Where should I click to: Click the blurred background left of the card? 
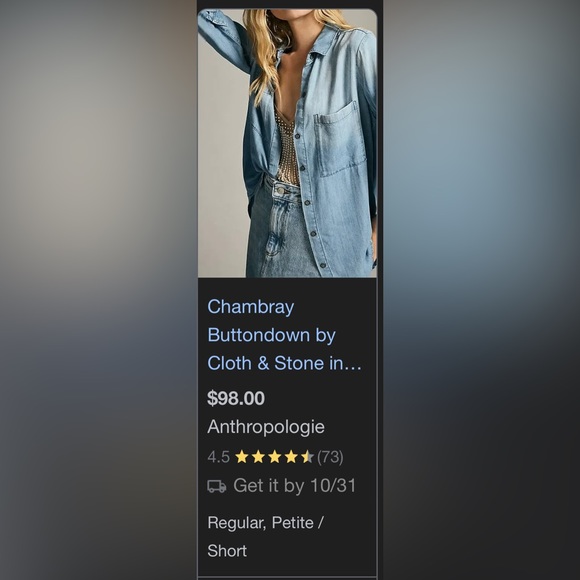[x=98, y=290]
